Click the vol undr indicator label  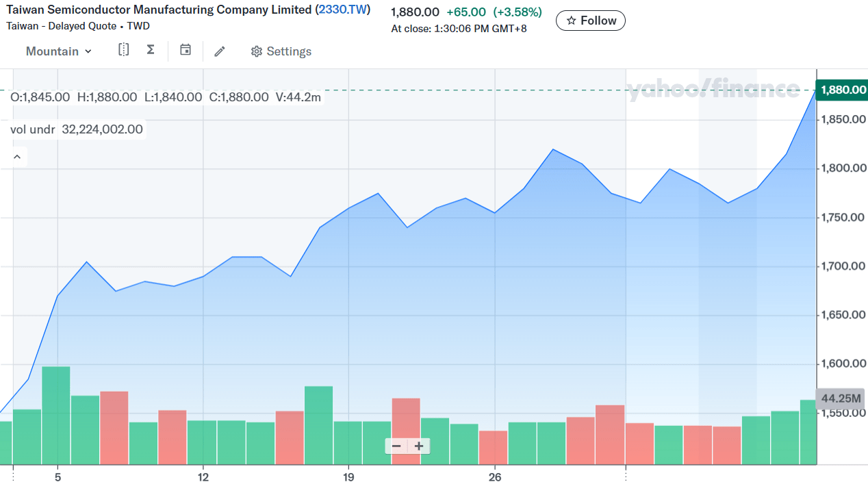point(33,129)
